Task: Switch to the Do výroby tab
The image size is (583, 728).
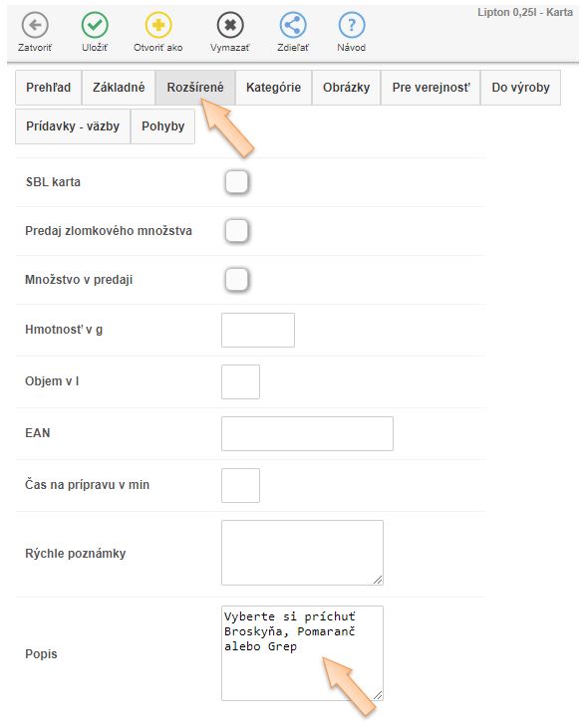Action: point(520,88)
